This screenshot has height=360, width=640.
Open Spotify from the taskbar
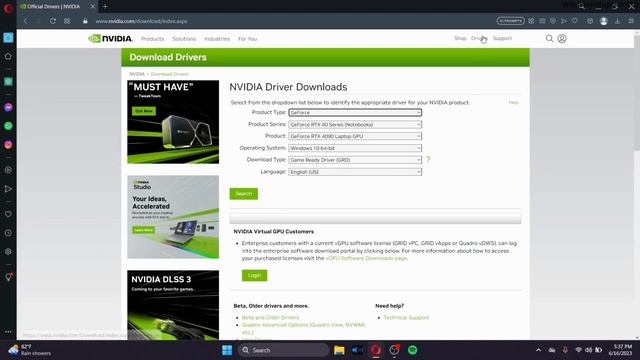coord(413,350)
